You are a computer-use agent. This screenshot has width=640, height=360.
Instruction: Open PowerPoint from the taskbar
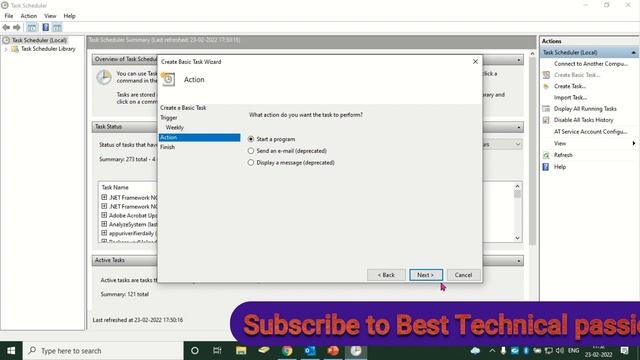point(333,351)
